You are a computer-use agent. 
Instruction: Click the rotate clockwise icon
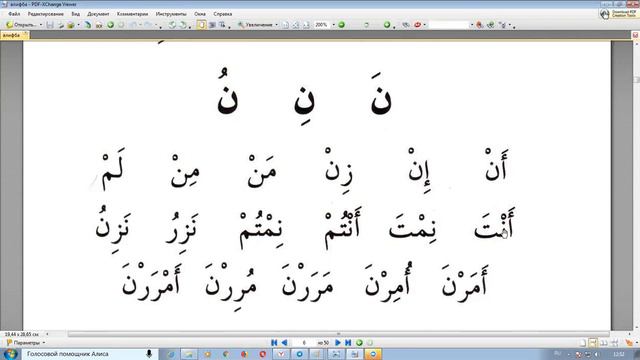[183, 25]
